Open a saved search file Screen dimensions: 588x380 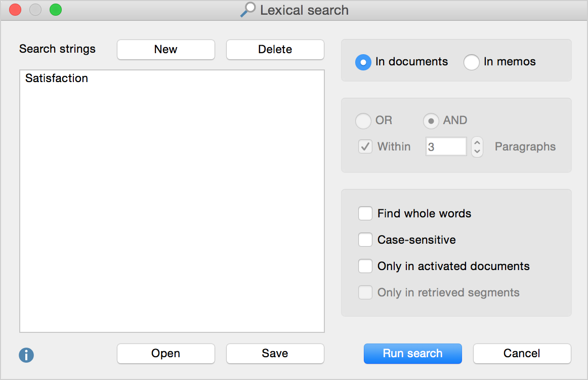point(165,354)
